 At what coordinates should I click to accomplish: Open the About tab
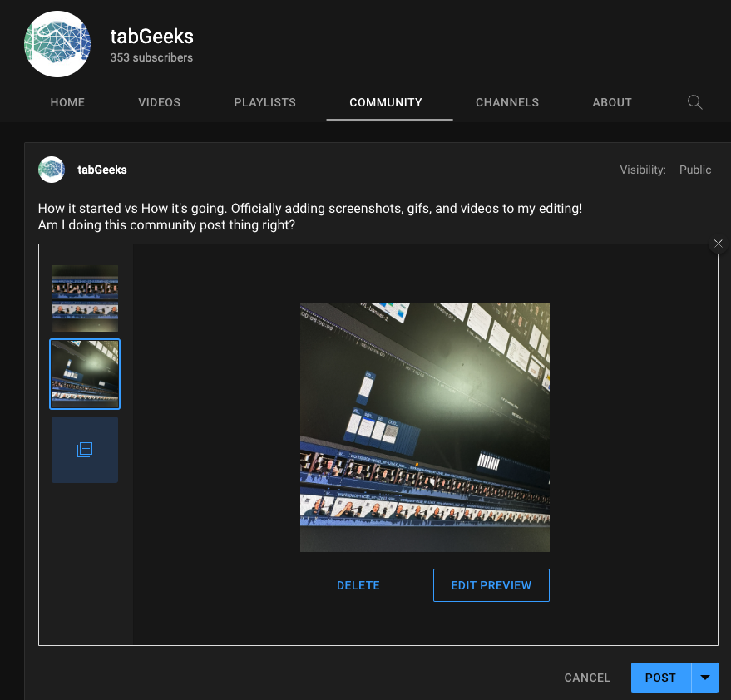tap(611, 102)
